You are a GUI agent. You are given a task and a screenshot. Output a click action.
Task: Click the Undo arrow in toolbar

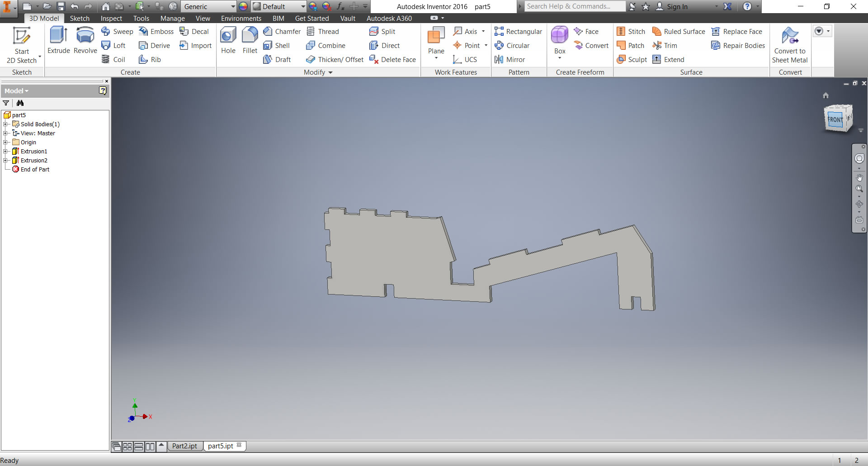75,6
